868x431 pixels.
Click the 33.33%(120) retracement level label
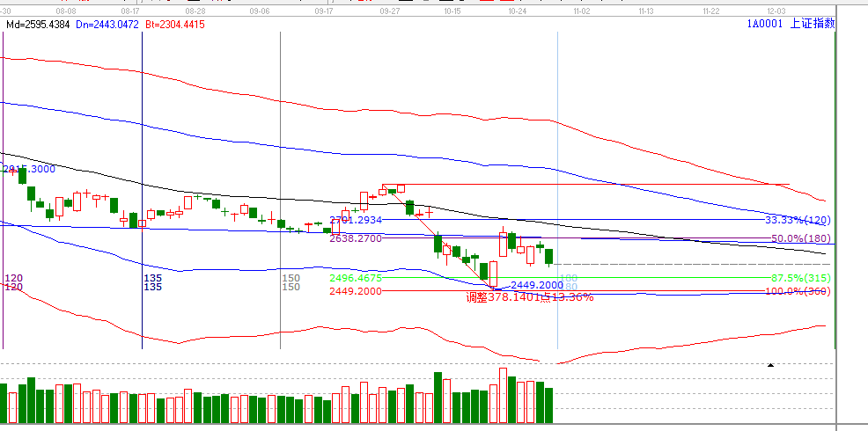[x=798, y=220]
